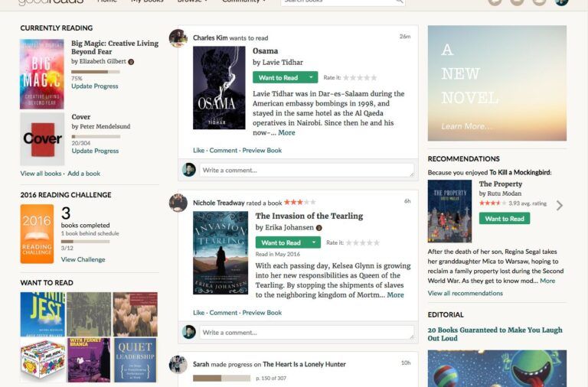This screenshot has width=588, height=387.
Task: Rate The Invasion of the Tearling one star
Action: click(x=349, y=242)
